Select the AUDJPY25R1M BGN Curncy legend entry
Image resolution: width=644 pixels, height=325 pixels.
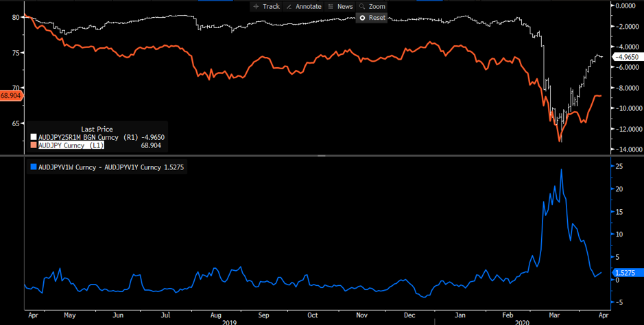point(80,137)
